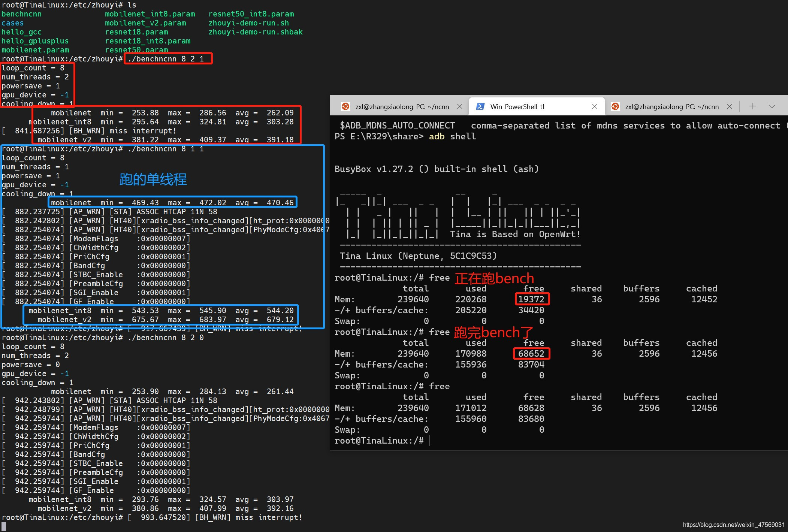Click the cursor at bottom of left terminal
The height and width of the screenshot is (532, 788).
coord(4,526)
